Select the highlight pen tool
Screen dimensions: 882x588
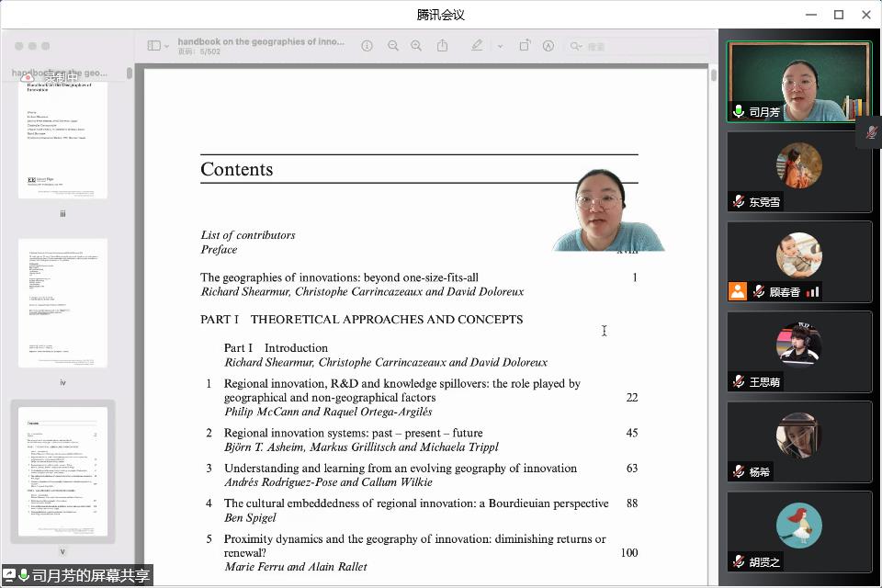[x=477, y=46]
